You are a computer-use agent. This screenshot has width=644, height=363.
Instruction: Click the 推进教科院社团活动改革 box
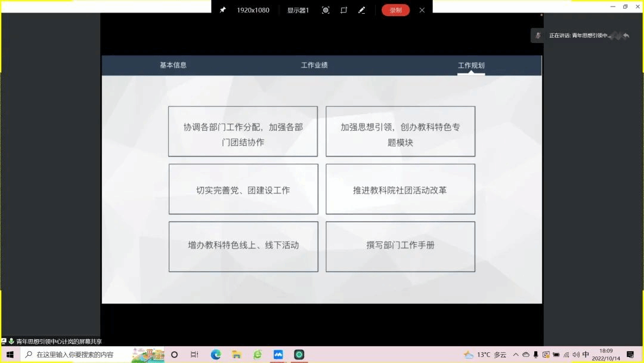pos(400,189)
